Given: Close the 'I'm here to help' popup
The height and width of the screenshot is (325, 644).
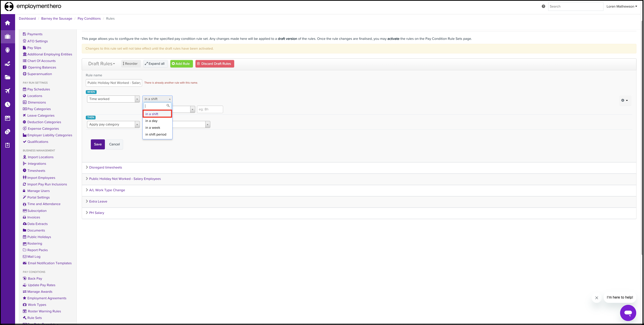Looking at the screenshot, I should [596, 298].
